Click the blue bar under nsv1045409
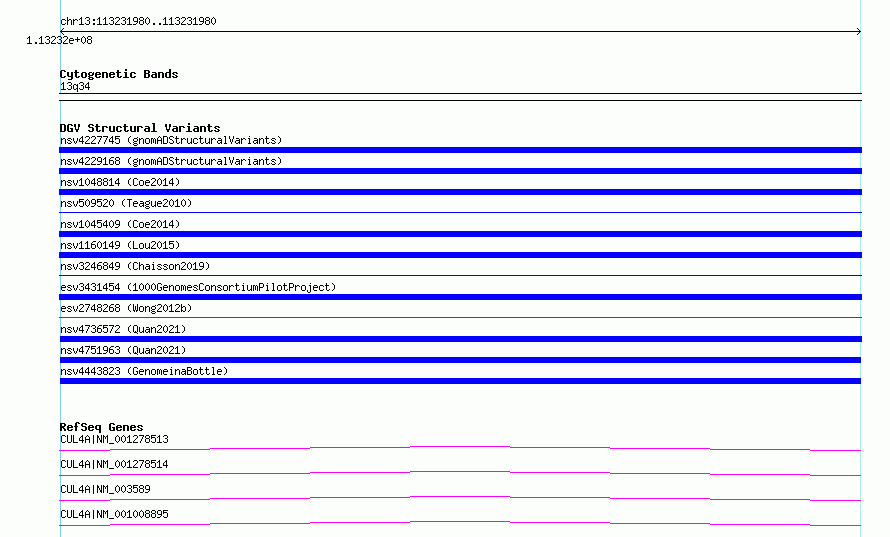This screenshot has height=537, width=890. click(460, 234)
